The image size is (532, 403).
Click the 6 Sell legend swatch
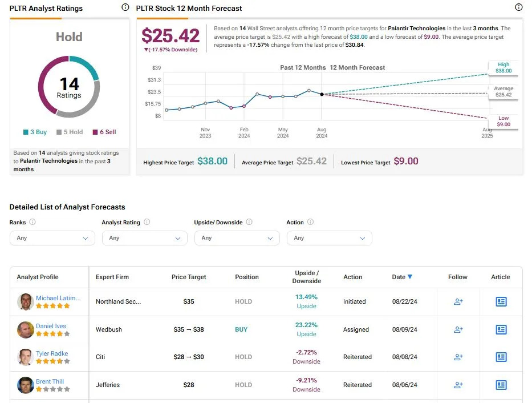point(95,132)
